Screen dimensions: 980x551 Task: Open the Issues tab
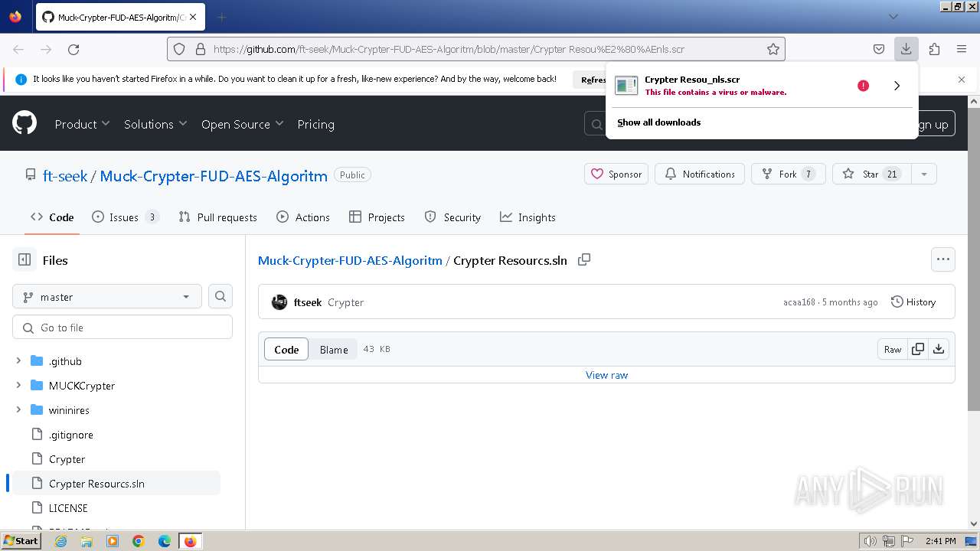pyautogui.click(x=126, y=217)
